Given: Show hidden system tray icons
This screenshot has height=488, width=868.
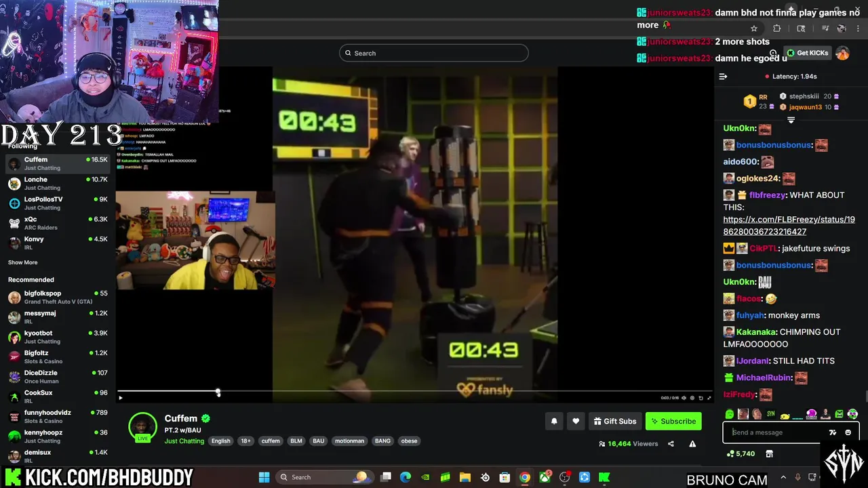Looking at the screenshot, I should pos(783,477).
